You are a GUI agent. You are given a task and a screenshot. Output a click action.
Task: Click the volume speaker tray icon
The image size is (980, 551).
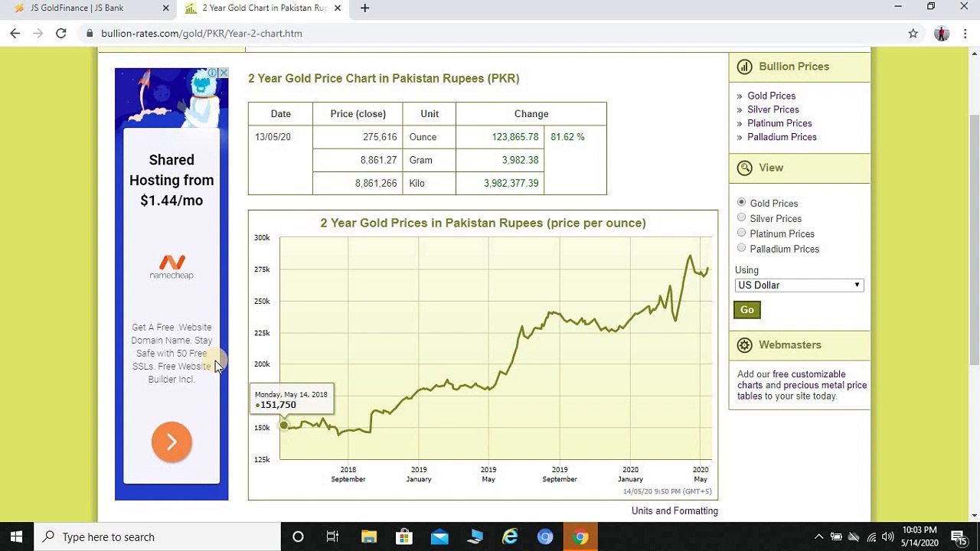[887, 536]
